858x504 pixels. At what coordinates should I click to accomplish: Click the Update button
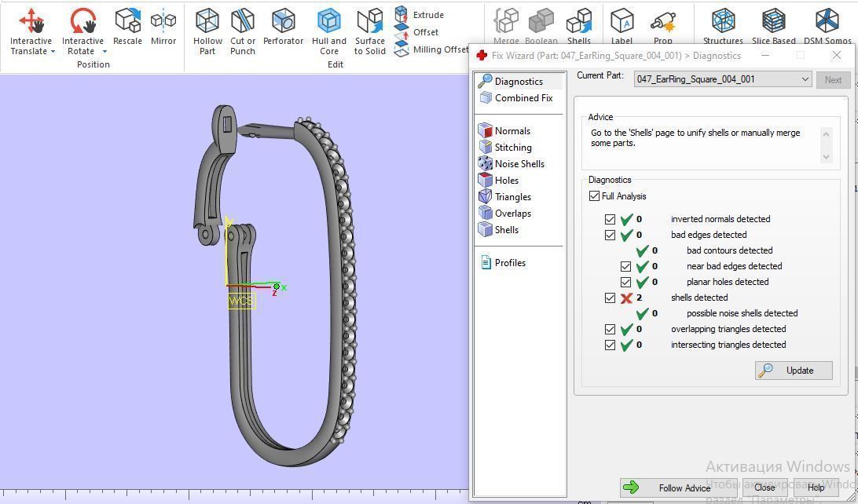[794, 370]
